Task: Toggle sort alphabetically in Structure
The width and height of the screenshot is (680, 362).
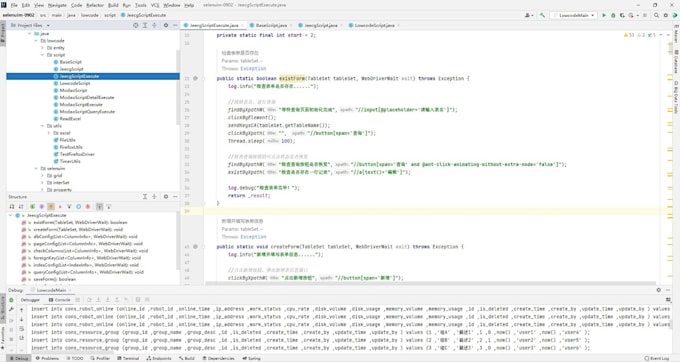Action: [x=21, y=207]
